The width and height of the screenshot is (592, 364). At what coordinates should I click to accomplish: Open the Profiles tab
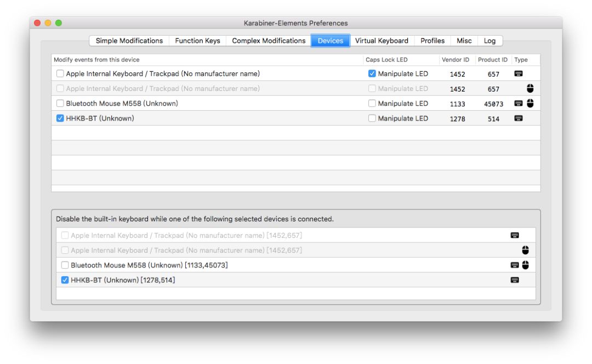point(432,41)
